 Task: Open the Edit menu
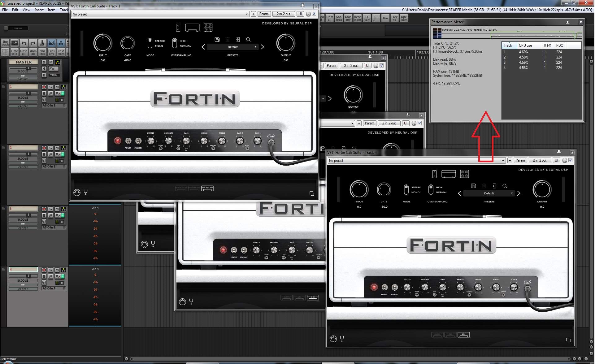(x=15, y=10)
